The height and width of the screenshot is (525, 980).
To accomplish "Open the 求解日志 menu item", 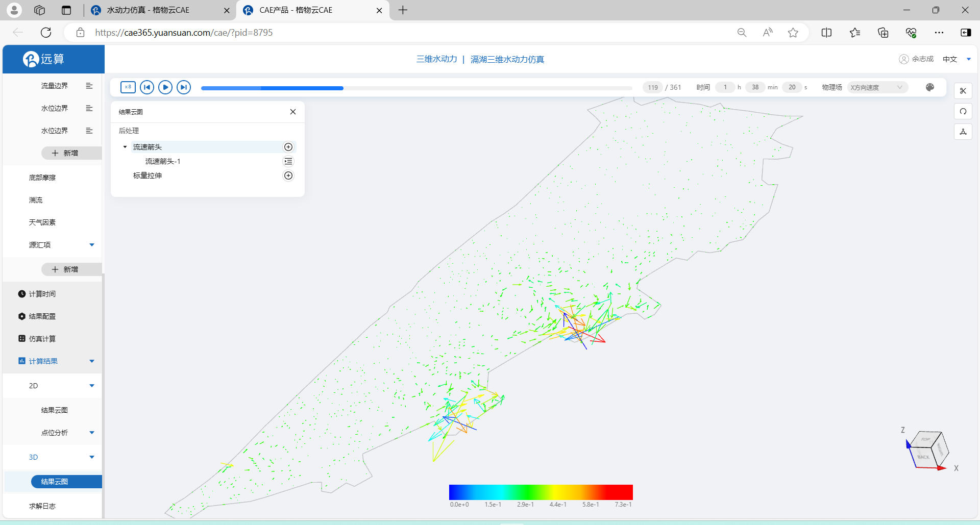I will [42, 506].
